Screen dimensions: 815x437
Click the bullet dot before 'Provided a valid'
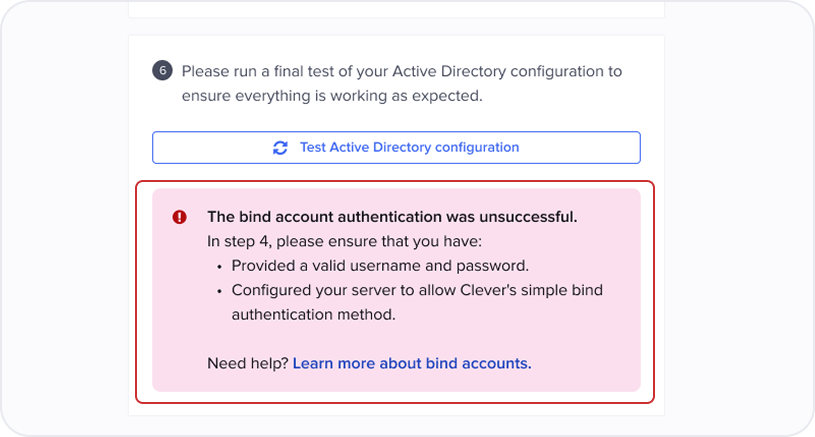tap(219, 267)
